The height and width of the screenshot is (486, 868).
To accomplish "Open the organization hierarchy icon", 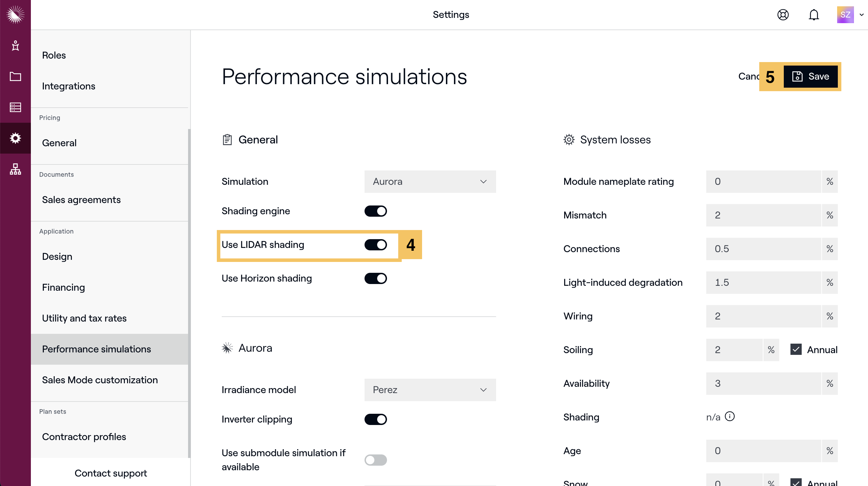I will [x=15, y=169].
